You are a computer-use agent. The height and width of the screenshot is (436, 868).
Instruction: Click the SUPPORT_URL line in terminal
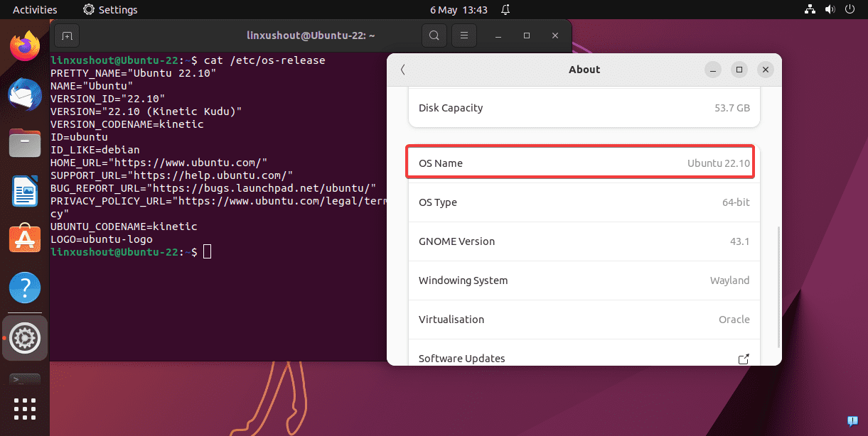[x=171, y=175]
